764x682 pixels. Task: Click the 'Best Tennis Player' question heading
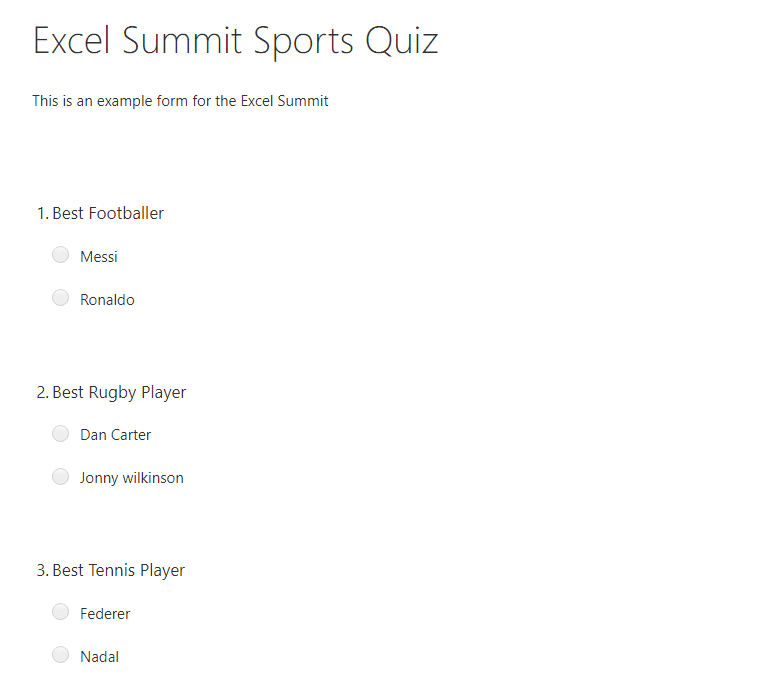pyautogui.click(x=118, y=570)
